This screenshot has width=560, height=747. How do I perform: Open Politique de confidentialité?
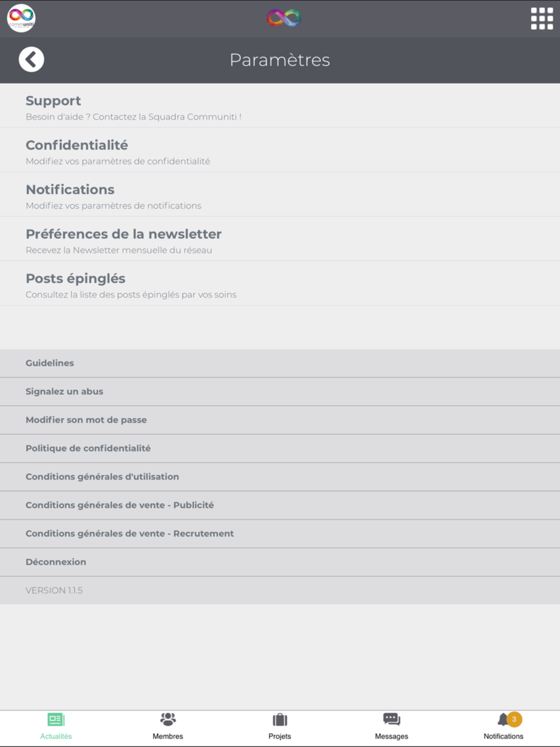pyautogui.click(x=88, y=448)
